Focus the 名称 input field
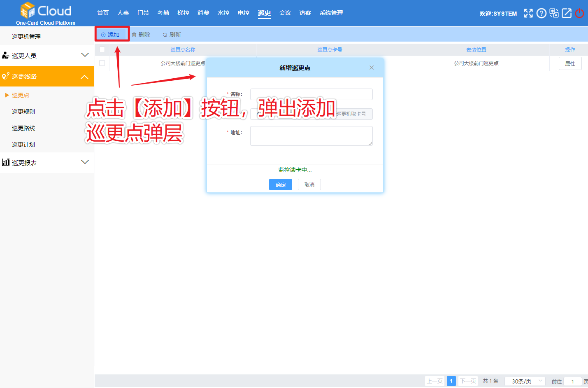The width and height of the screenshot is (588, 388). click(x=311, y=94)
